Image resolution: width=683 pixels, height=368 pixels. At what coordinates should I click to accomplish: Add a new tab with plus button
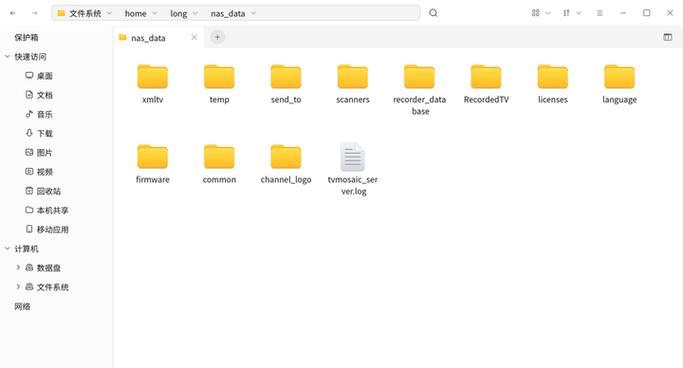point(217,37)
